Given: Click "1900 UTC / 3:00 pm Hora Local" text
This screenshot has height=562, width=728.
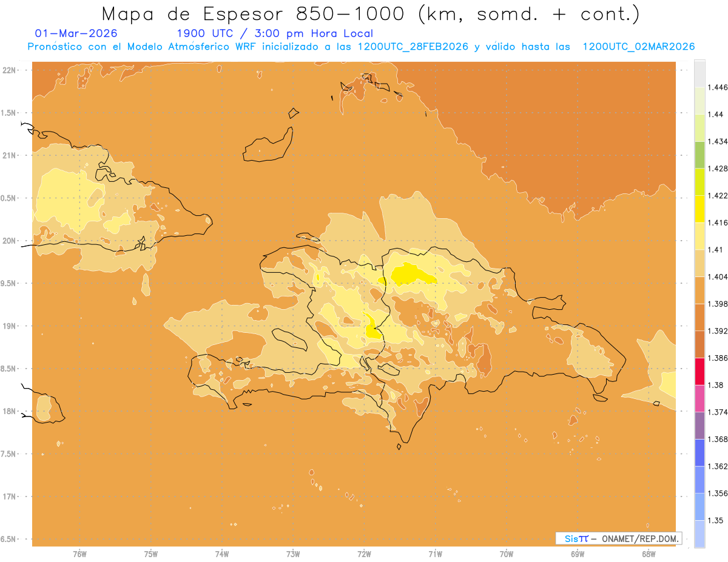Looking at the screenshot, I should [275, 33].
